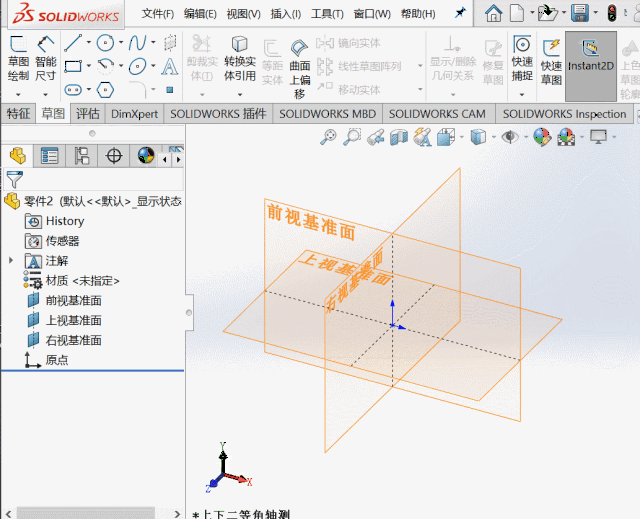Save the document with floppy icon

point(580,13)
